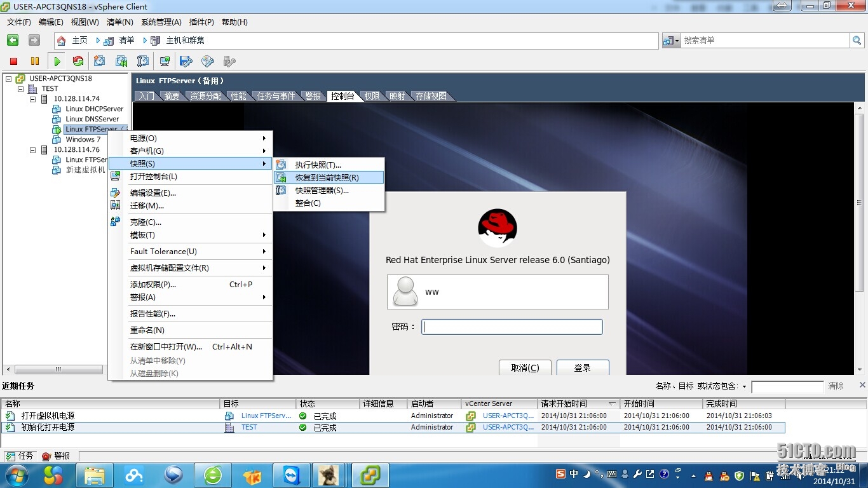Click the Windows Start orb
868x488 pixels.
(17, 475)
